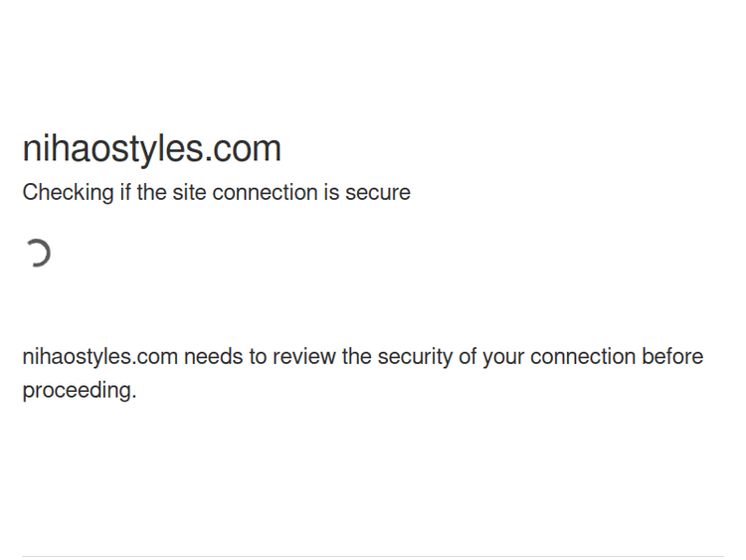Click the word "before" in the paragraph
The width and height of the screenshot is (746, 560).
pyautogui.click(x=672, y=356)
